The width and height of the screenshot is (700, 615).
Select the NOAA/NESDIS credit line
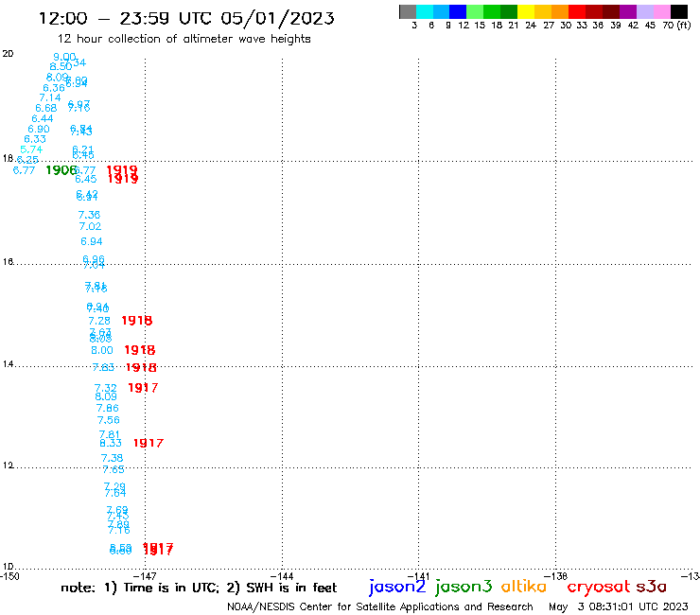pyautogui.click(x=380, y=606)
